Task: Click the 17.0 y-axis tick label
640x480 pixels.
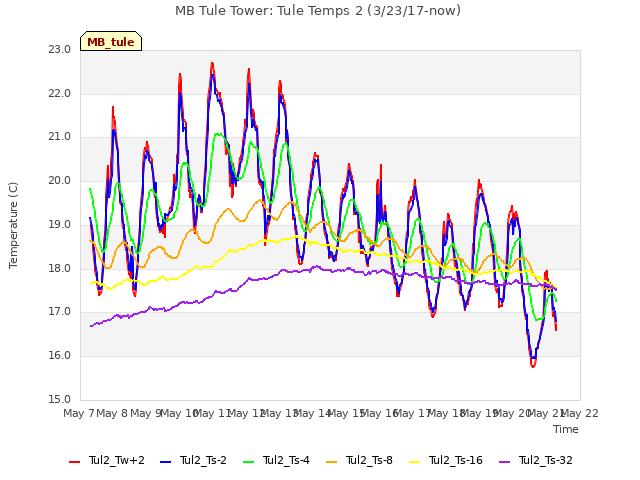Action: 59,312
